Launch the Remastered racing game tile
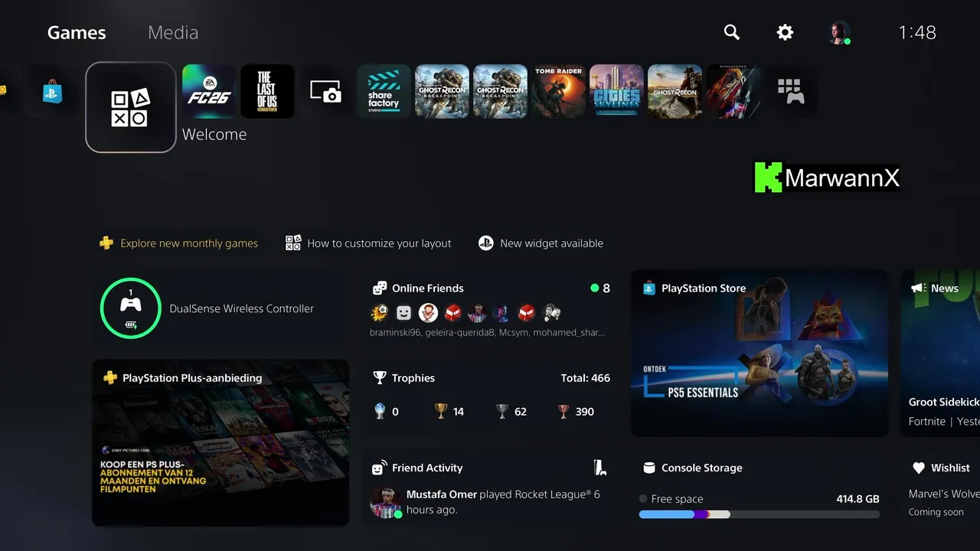This screenshot has height=551, width=980. [x=733, y=91]
